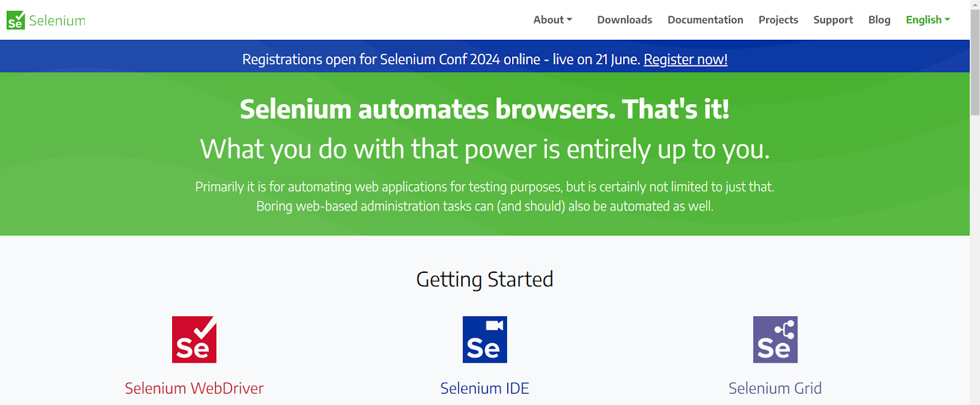Open the Documentation menu item
980x405 pixels.
(705, 20)
